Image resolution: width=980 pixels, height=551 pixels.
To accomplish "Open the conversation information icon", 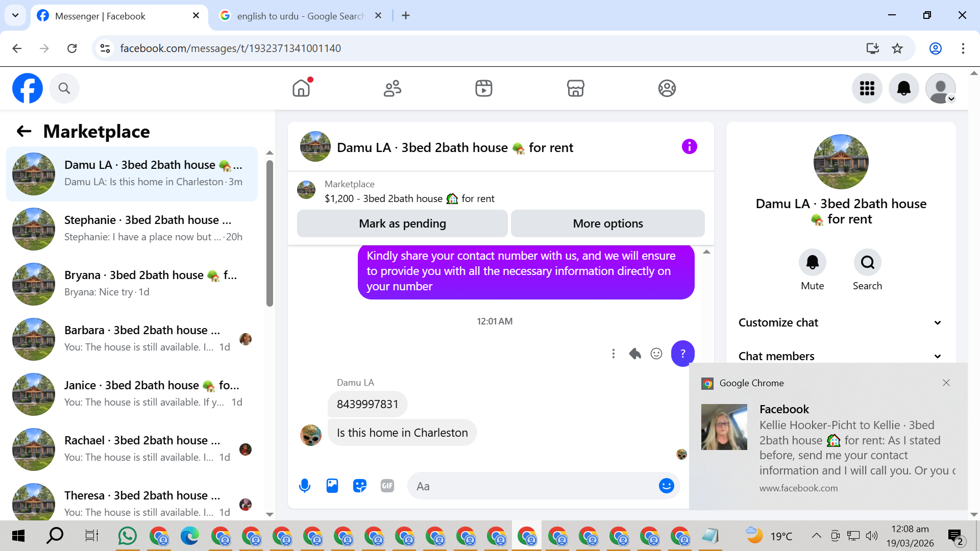I will 689,147.
